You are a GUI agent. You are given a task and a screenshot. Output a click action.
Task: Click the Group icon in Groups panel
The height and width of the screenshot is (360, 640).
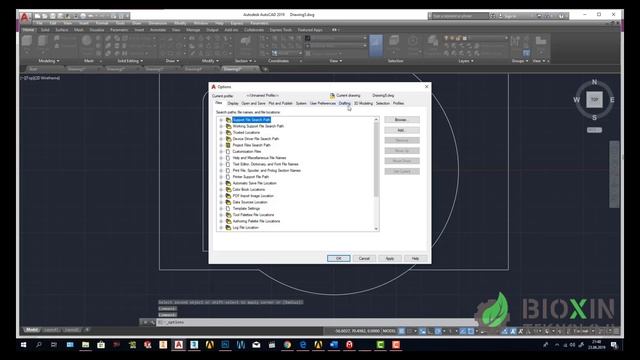[x=515, y=41]
